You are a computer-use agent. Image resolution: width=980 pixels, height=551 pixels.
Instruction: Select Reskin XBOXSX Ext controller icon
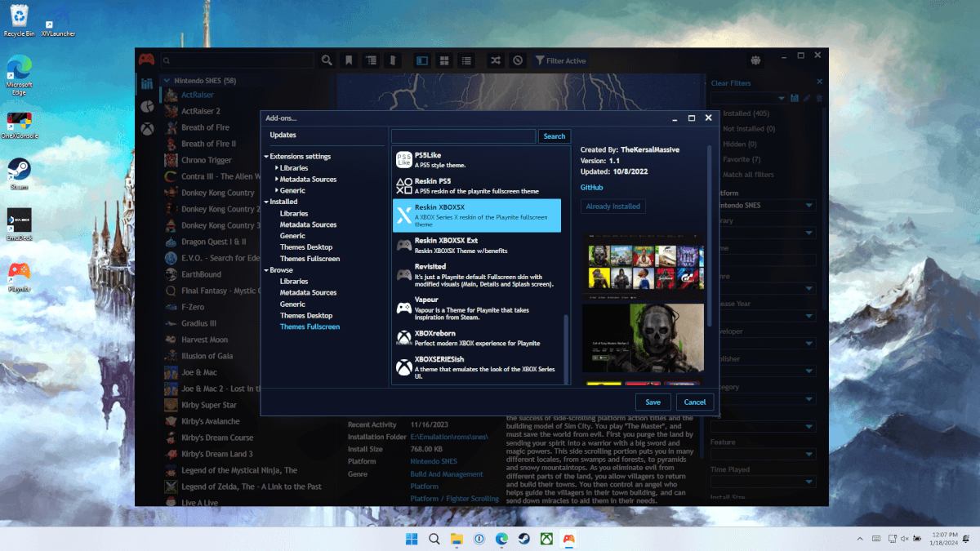tap(403, 245)
